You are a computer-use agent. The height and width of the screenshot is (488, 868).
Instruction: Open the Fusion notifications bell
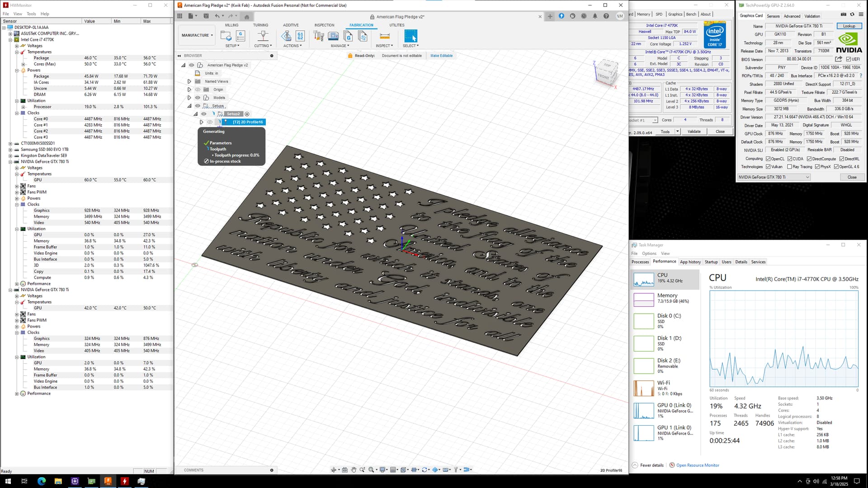(595, 16)
